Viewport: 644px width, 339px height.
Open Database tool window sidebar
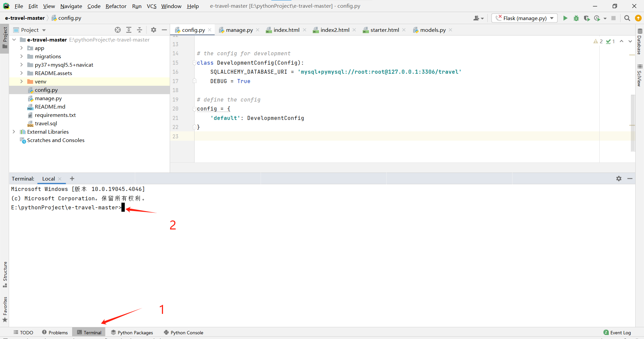tap(640, 42)
